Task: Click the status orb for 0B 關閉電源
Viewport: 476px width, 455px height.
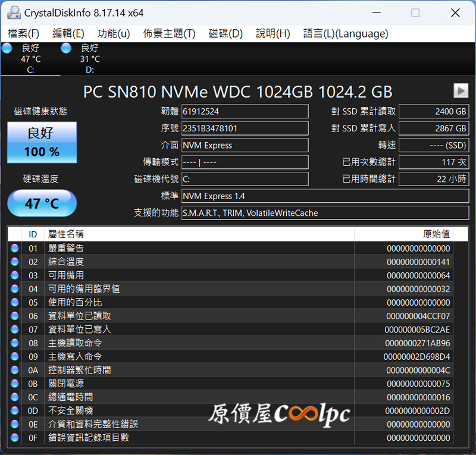Action: [x=14, y=384]
